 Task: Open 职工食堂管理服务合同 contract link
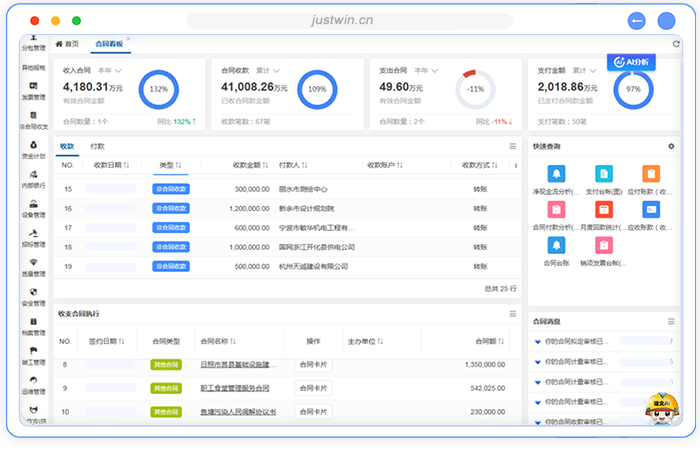(235, 388)
